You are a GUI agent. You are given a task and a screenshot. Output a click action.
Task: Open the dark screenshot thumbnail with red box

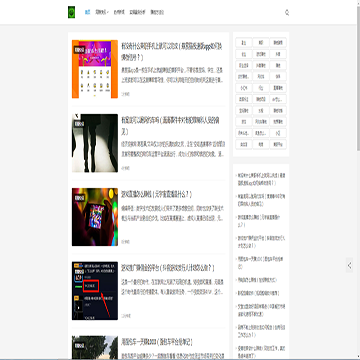pyautogui.click(x=95, y=291)
